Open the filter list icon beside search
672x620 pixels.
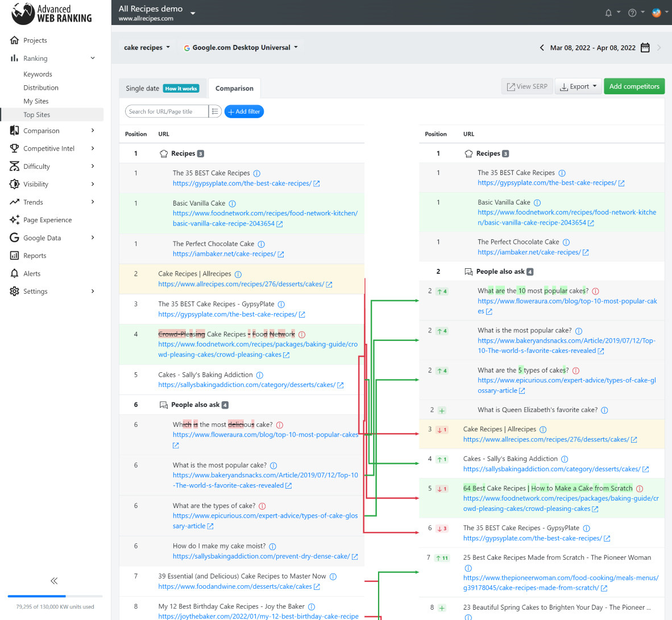pyautogui.click(x=215, y=111)
